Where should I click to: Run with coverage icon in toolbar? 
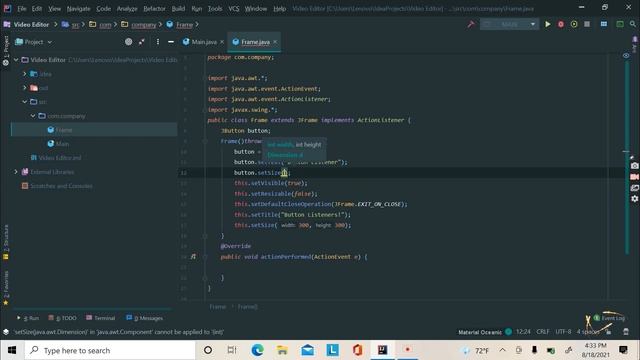click(x=574, y=24)
